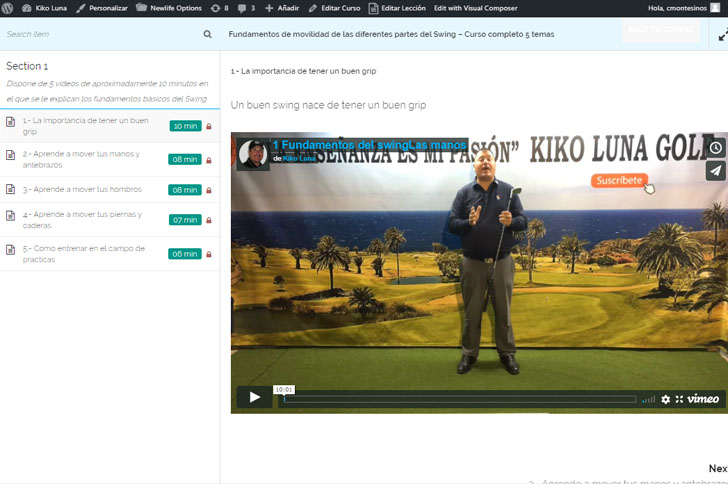Open the Kiko Luna site menu
This screenshot has height=484, width=728.
45,8
